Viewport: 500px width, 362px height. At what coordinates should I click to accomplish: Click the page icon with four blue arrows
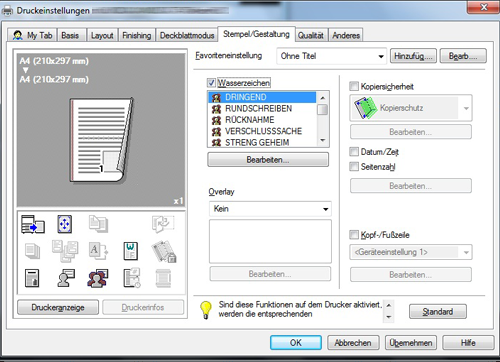64,224
